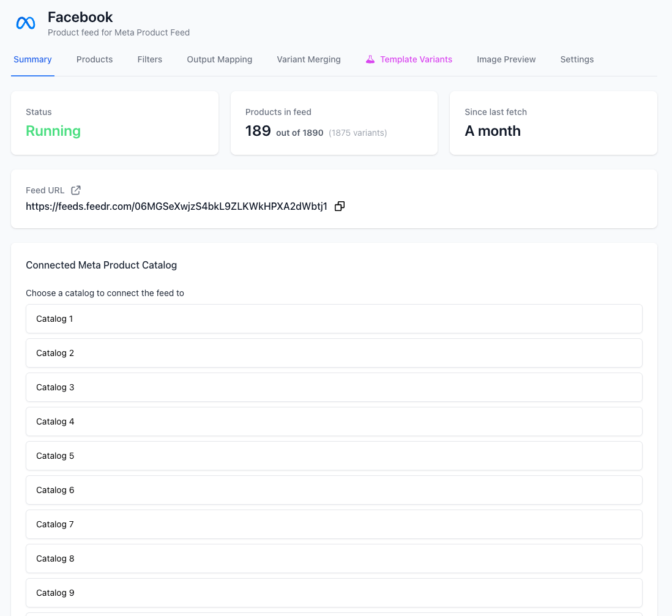This screenshot has height=616, width=672.
Task: Go to the Filters tab
Action: coord(149,59)
